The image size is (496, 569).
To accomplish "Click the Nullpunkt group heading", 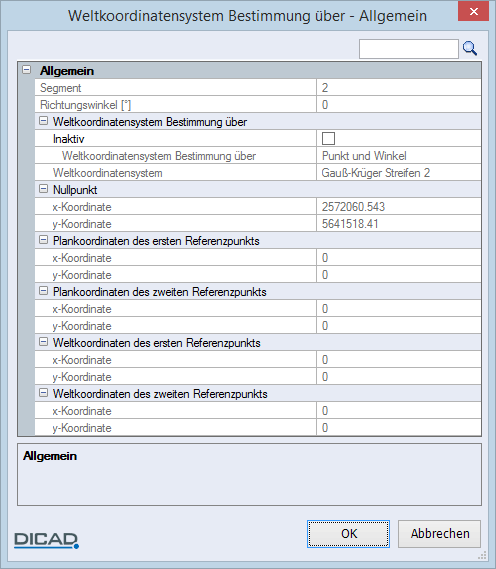I will point(75,190).
